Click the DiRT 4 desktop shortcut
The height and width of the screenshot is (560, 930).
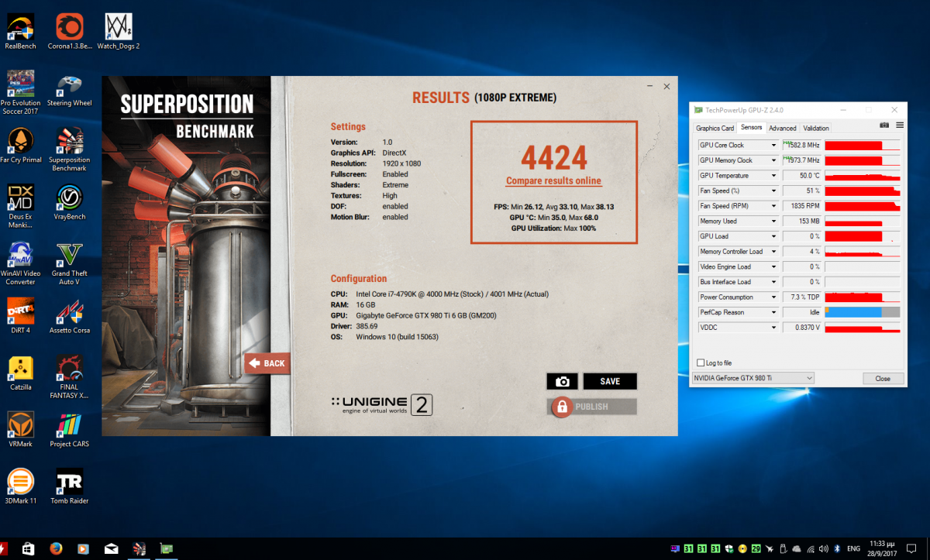pyautogui.click(x=20, y=315)
